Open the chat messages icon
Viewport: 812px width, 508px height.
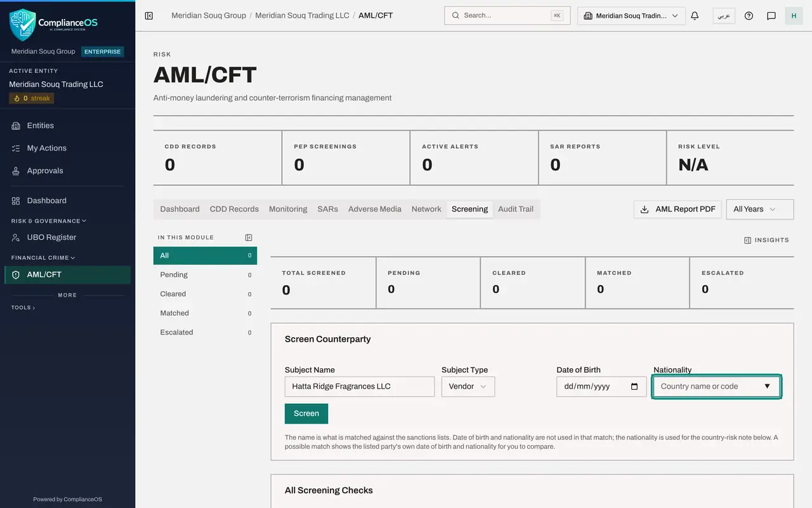pos(771,16)
